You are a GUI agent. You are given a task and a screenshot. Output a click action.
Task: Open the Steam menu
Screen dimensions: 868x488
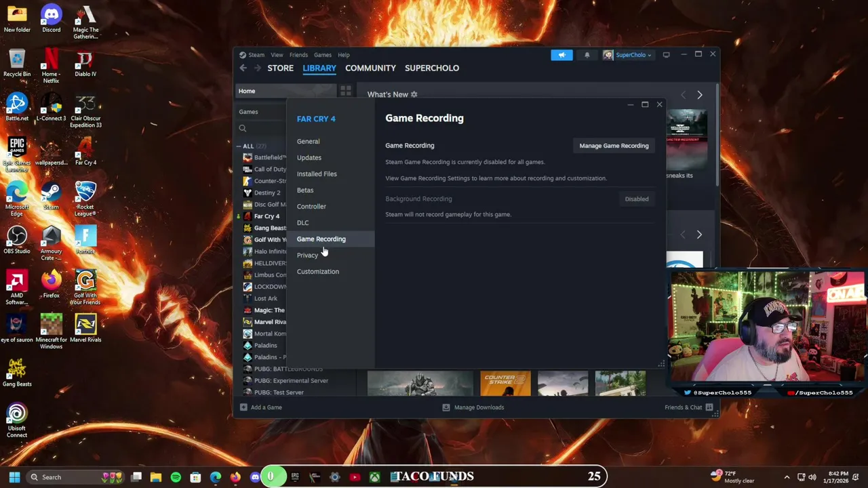coord(256,55)
